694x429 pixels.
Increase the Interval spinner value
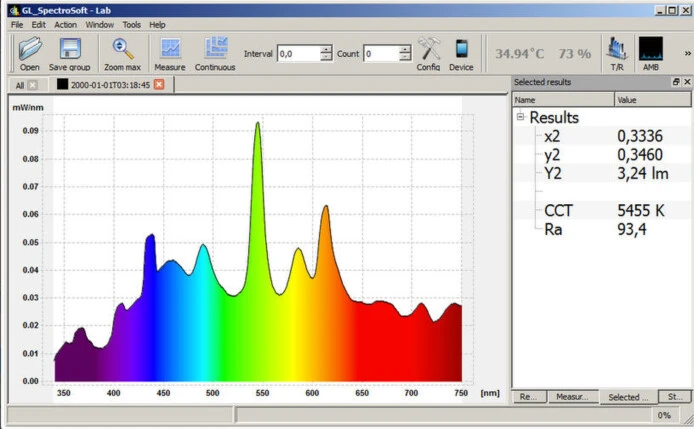(327, 49)
